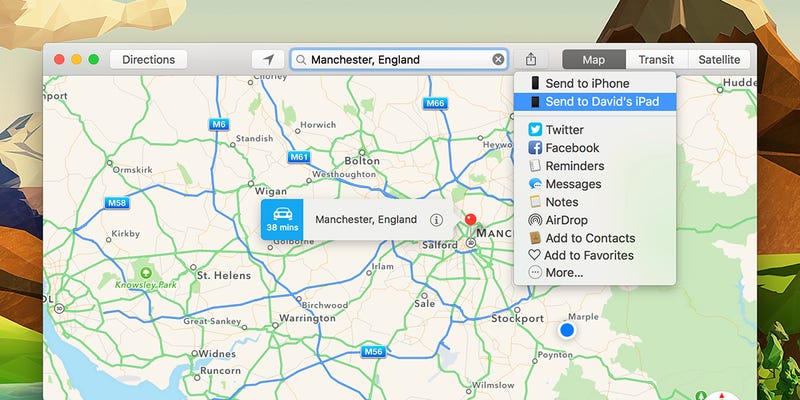Click the car 38 mins driving button
Viewport: 800px width, 400px height.
[282, 219]
